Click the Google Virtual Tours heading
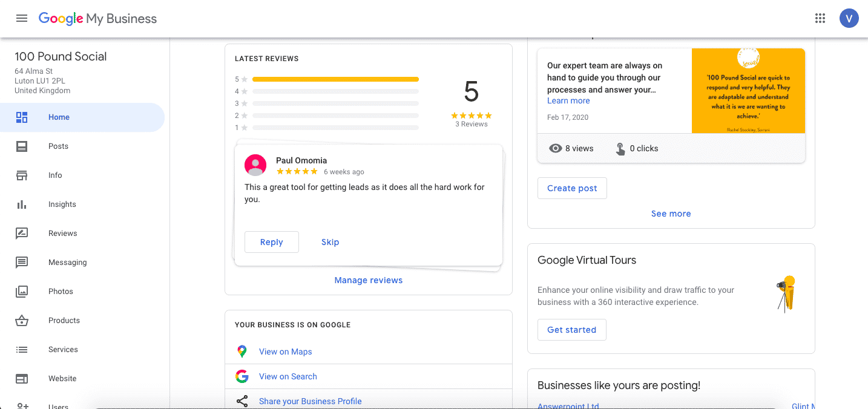Screen dimensions: 868x409 pos(587,260)
